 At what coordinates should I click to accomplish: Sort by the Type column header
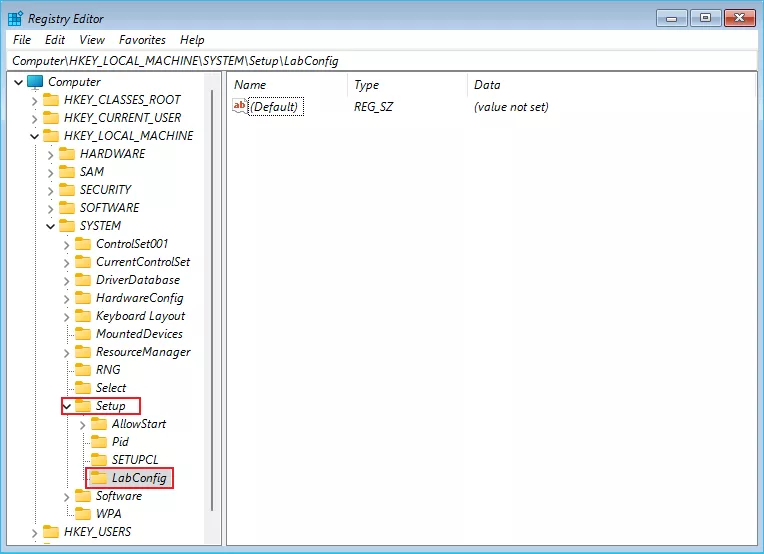pos(407,85)
